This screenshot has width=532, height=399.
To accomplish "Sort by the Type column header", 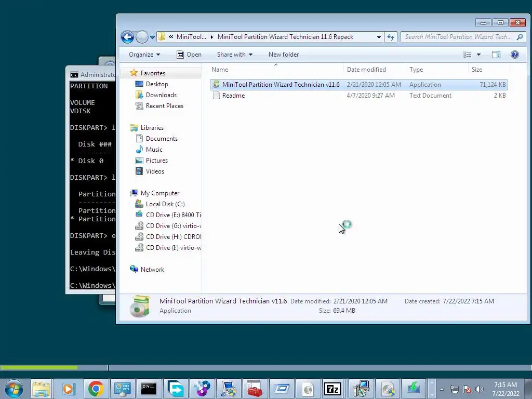I will click(437, 70).
